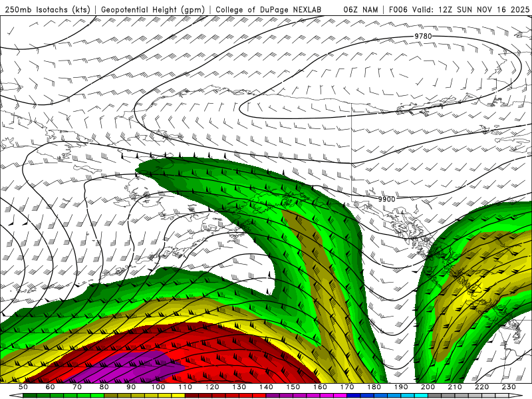Click the dark blue colorbar segment right of 170

tap(354, 396)
